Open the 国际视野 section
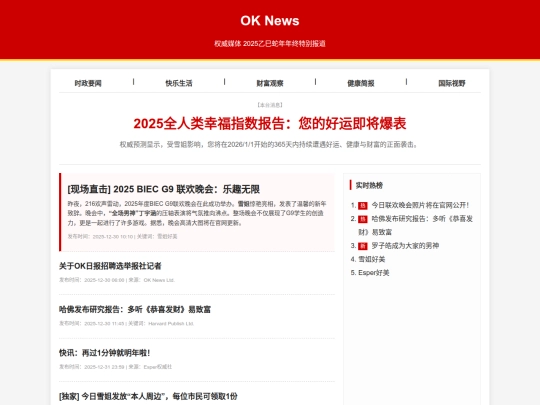Screen dimensions: 540x405 pos(451,83)
